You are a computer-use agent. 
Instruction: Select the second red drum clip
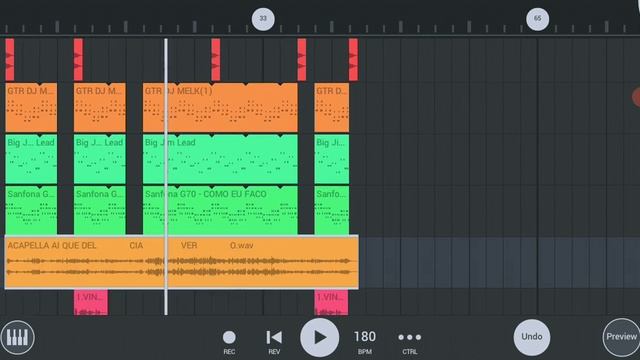click(78, 60)
